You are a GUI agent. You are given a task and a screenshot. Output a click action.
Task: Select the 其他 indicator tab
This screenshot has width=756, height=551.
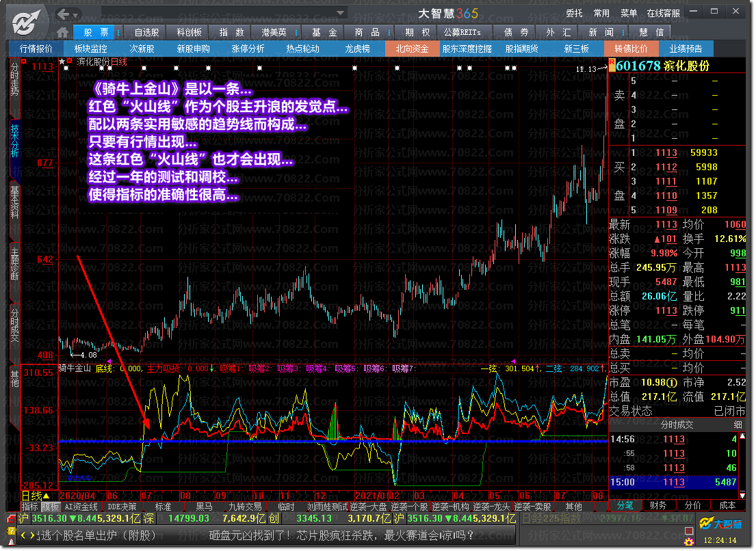[x=573, y=507]
